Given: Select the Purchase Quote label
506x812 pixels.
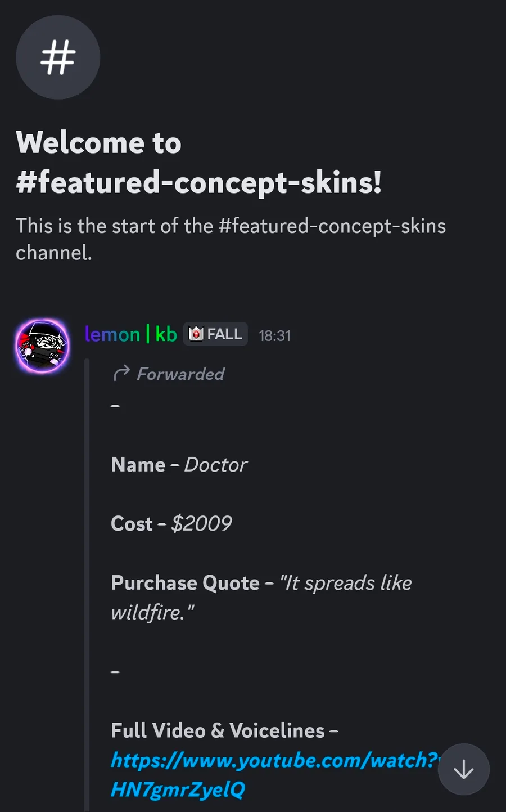Looking at the screenshot, I should [185, 583].
